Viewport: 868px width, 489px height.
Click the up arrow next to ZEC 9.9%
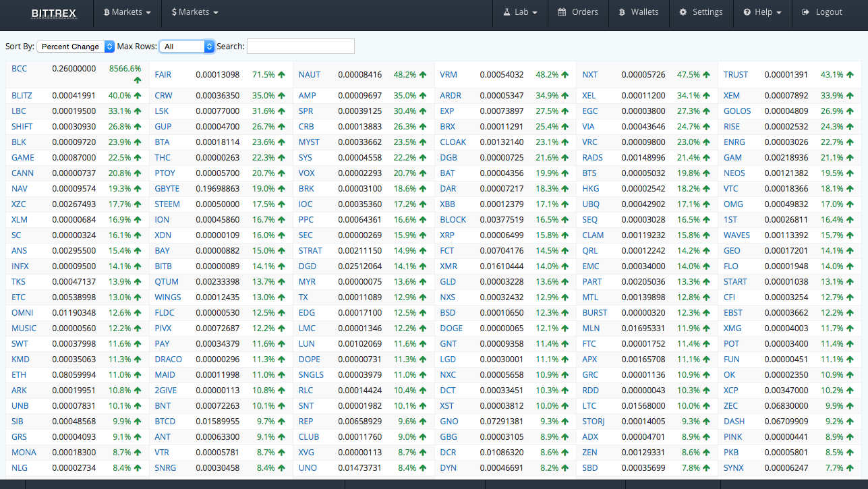[850, 406]
